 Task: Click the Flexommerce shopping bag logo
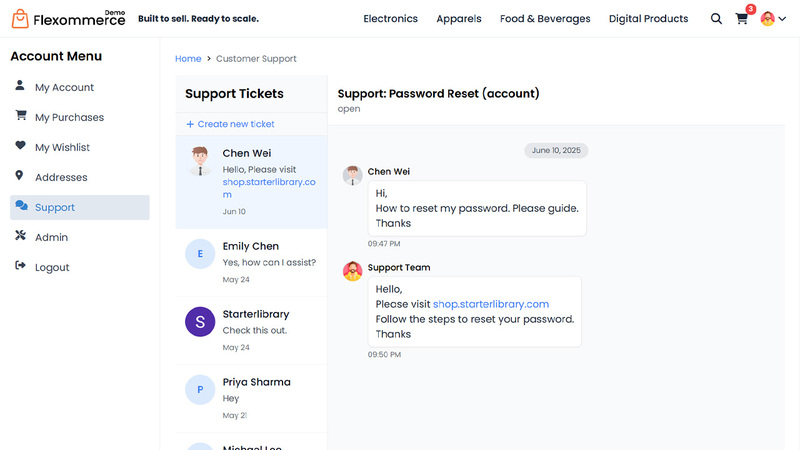pyautogui.click(x=20, y=19)
